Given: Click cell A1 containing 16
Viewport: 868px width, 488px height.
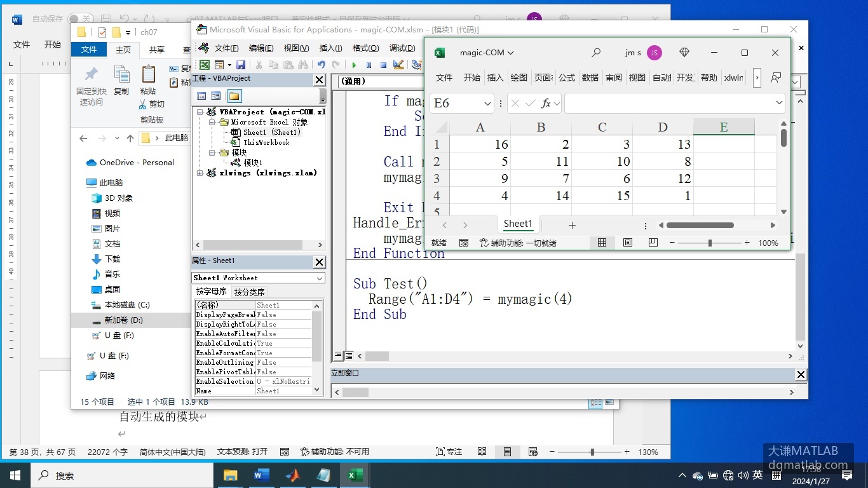Looking at the screenshot, I should [480, 144].
